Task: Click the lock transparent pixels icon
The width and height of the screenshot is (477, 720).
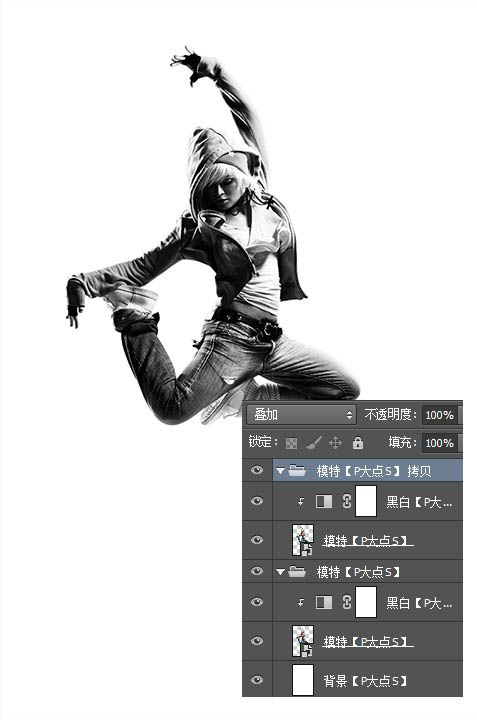Action: tap(291, 443)
